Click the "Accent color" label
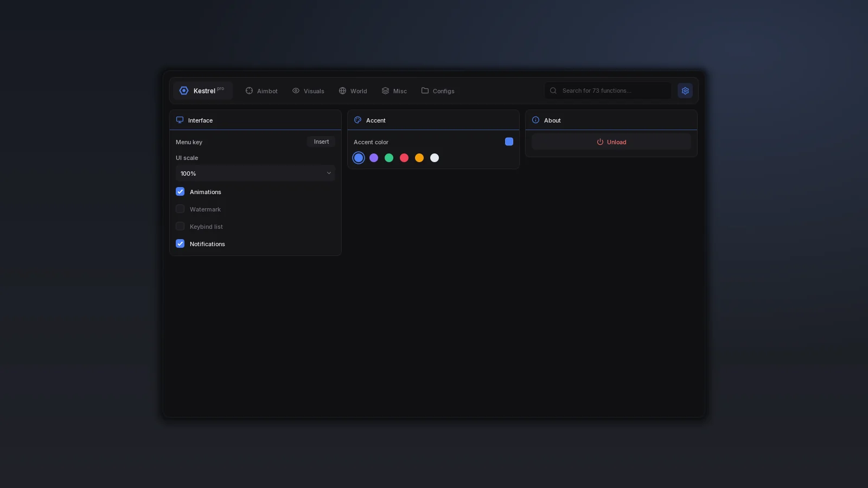 (x=371, y=142)
